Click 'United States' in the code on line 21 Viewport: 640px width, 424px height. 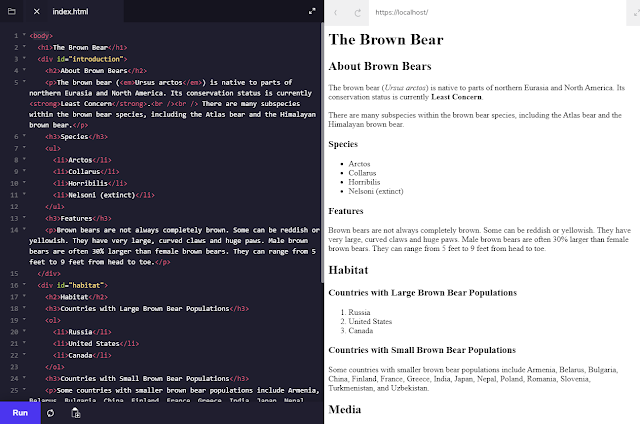pyautogui.click(x=94, y=344)
